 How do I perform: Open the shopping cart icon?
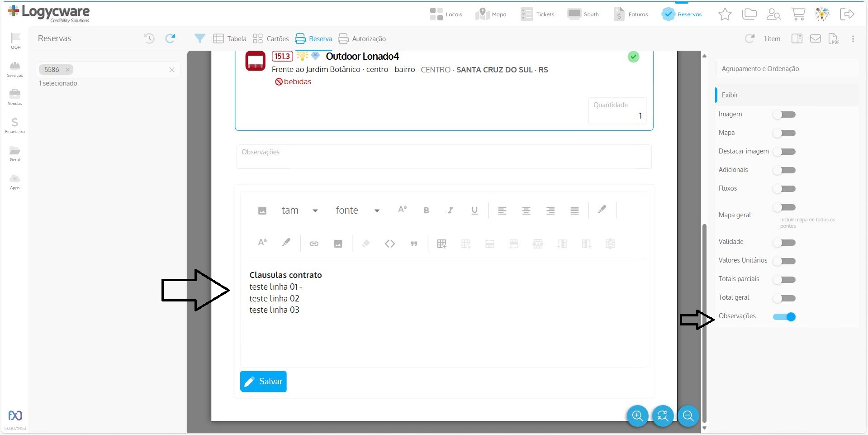coord(798,14)
